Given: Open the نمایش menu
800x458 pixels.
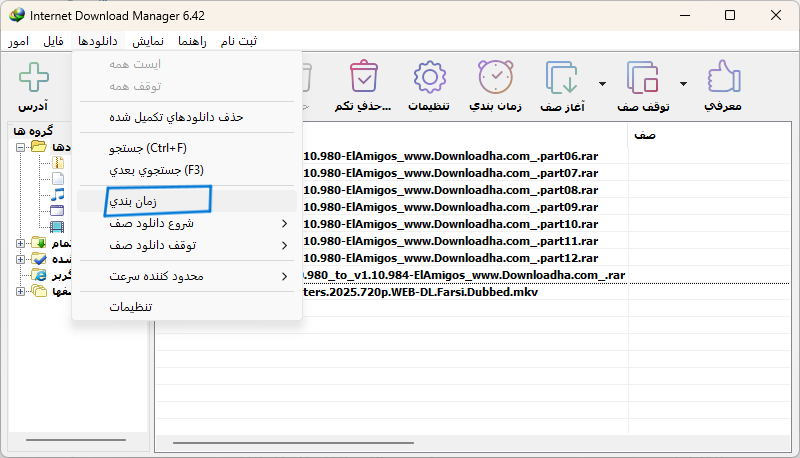Looking at the screenshot, I should click(x=148, y=41).
